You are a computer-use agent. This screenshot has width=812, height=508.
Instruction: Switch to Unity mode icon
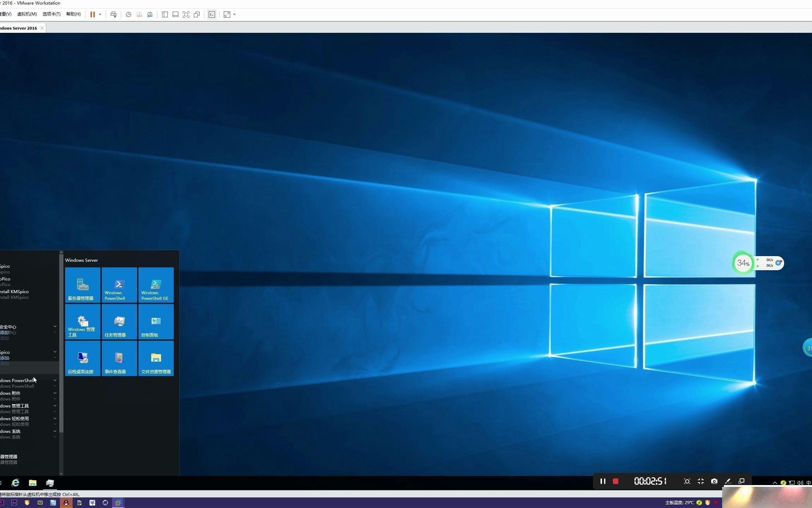[197, 14]
